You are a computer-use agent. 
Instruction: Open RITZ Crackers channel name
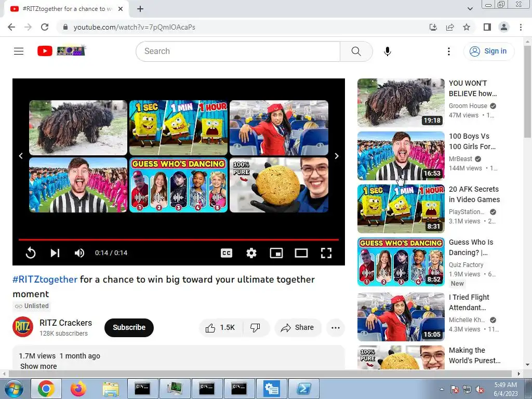tap(65, 323)
